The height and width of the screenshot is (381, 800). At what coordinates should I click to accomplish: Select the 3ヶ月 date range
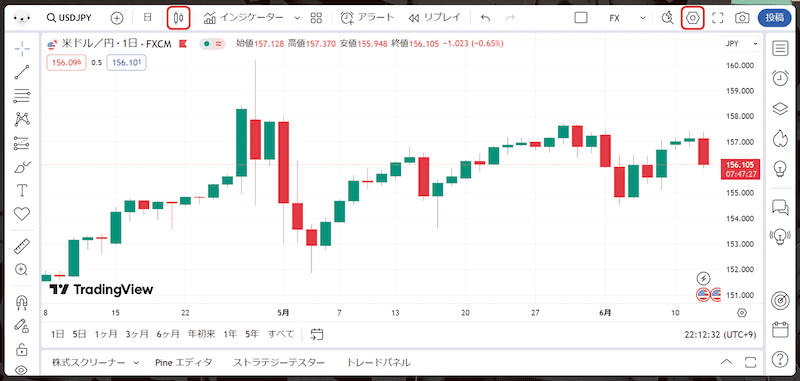[x=137, y=334]
